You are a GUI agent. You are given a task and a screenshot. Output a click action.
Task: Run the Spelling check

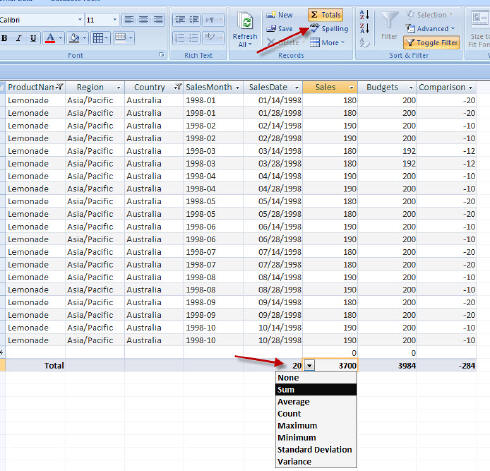pyautogui.click(x=329, y=29)
